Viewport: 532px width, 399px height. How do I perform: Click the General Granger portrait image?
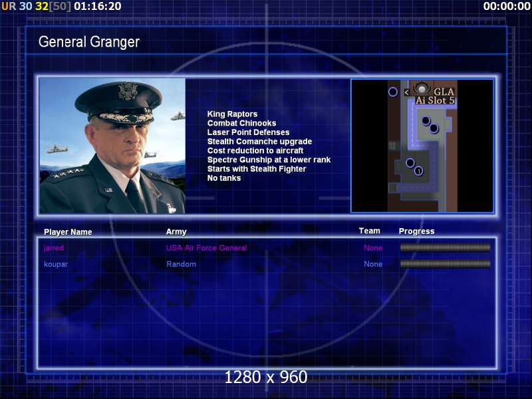coord(112,146)
